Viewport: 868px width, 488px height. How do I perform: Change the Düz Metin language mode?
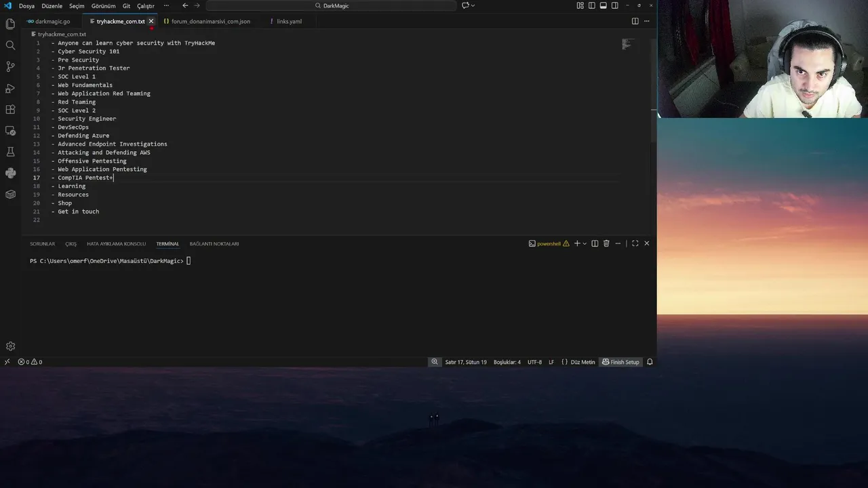click(x=583, y=362)
